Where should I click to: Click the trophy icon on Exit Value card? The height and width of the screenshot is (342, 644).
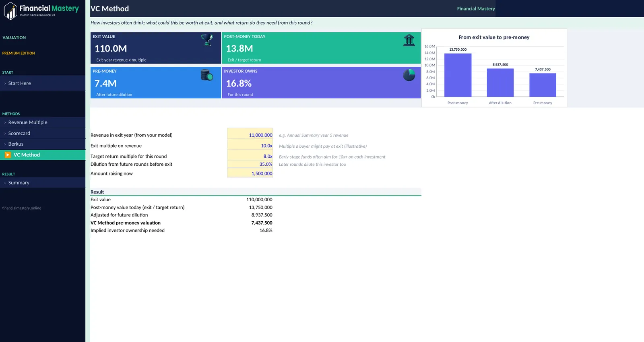coord(207,40)
